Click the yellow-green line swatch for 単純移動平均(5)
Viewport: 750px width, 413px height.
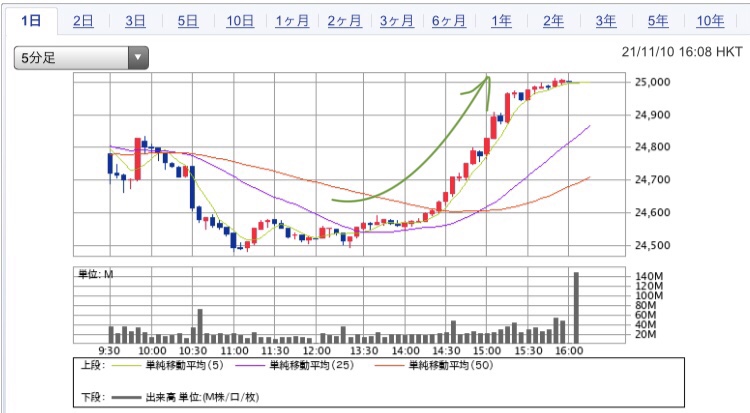tap(126, 366)
